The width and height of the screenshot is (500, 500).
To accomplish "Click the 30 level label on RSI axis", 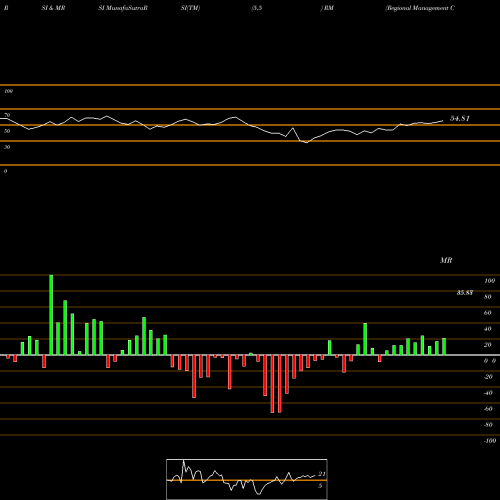I will click(x=7, y=147).
